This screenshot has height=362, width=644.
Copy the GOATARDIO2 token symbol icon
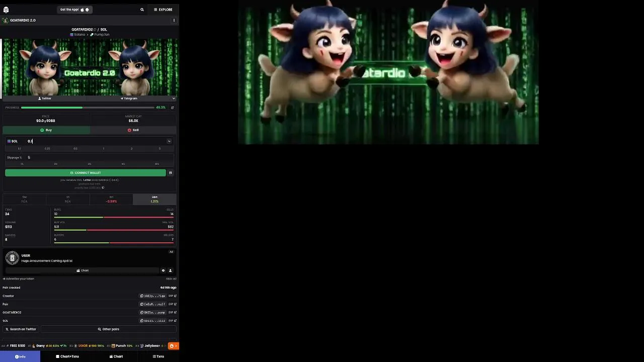pyautogui.click(x=94, y=30)
